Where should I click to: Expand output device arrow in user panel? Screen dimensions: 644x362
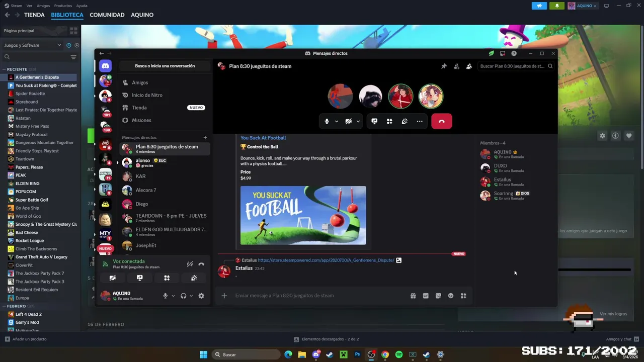click(x=191, y=296)
